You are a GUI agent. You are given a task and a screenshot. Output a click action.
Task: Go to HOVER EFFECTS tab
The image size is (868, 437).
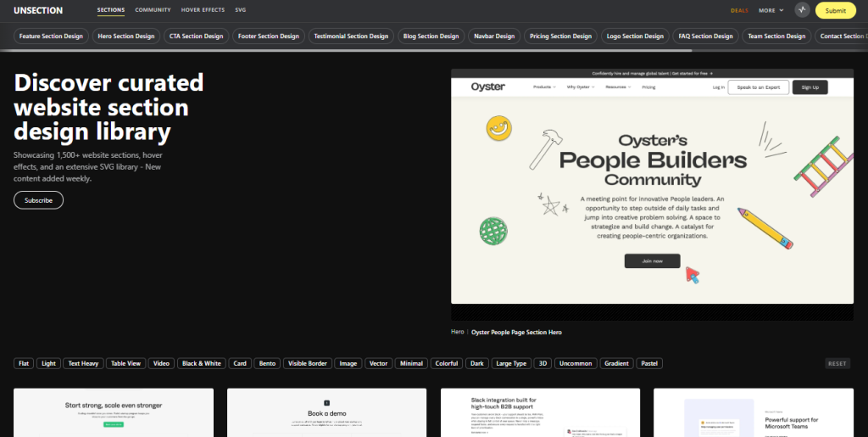203,10
